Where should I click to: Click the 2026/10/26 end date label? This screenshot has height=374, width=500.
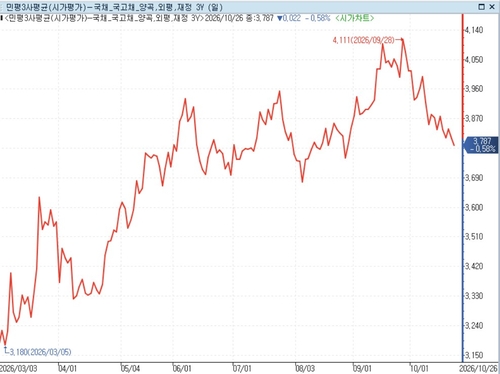click(x=478, y=369)
